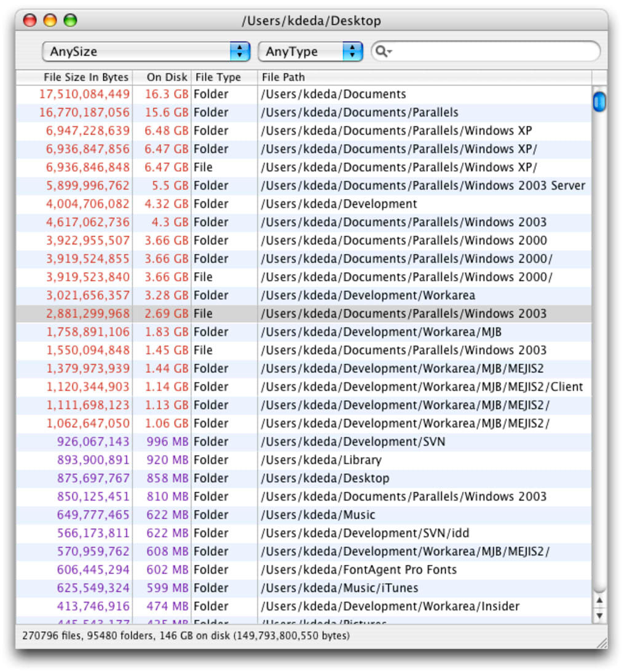Click the magnifying glass search menu icon
The image size is (627, 672).
tap(383, 52)
